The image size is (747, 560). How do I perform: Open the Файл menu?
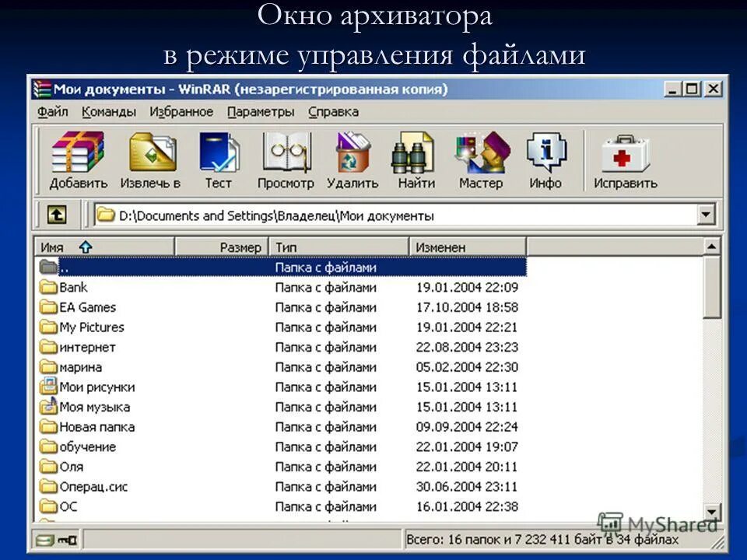[52, 112]
